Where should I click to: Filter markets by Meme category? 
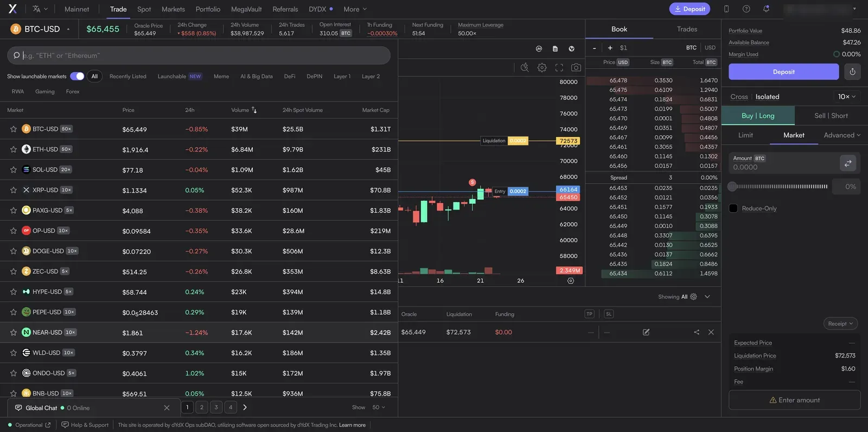pyautogui.click(x=221, y=77)
